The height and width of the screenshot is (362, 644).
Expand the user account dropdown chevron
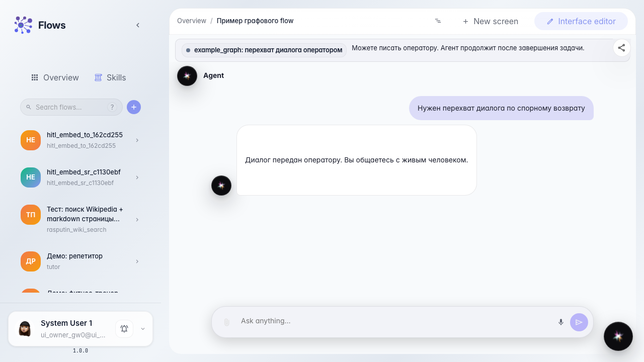tap(143, 329)
